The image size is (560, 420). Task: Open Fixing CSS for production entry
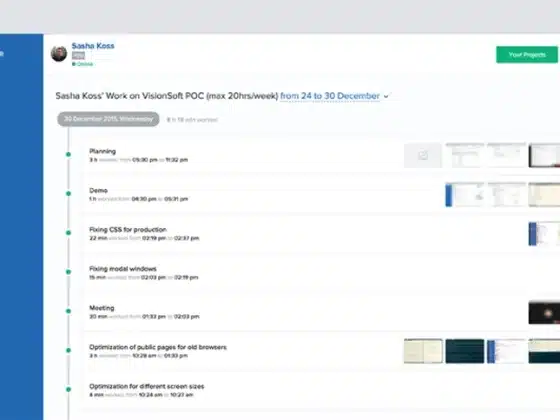(128, 229)
